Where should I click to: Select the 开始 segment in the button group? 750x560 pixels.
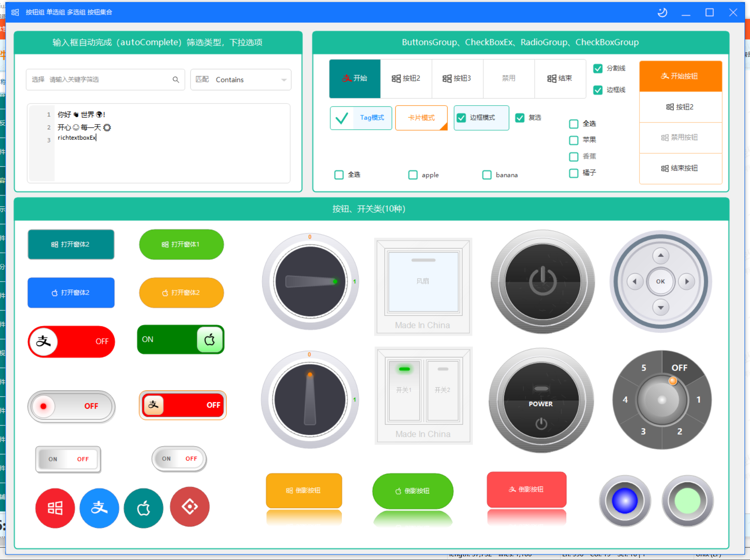click(x=355, y=78)
